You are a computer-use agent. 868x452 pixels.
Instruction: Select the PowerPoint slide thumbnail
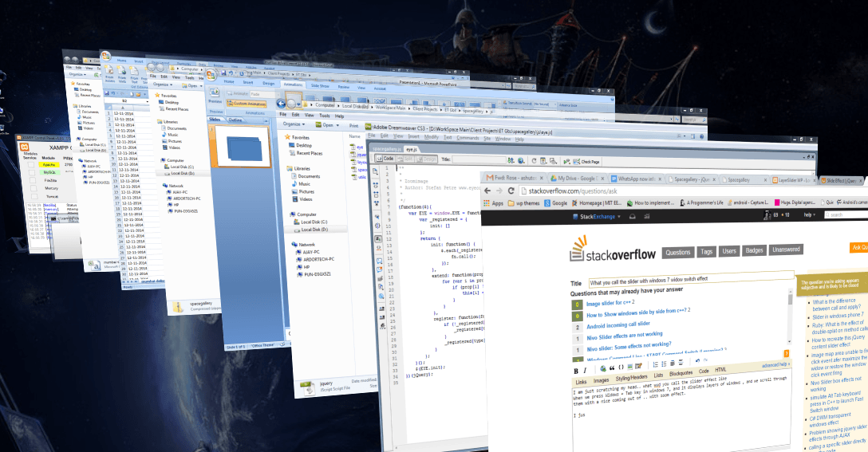pos(243,147)
